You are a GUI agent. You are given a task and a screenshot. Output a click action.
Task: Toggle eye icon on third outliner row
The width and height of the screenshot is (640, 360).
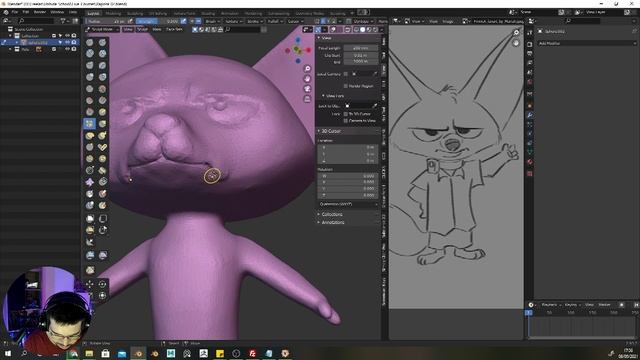(67, 49)
